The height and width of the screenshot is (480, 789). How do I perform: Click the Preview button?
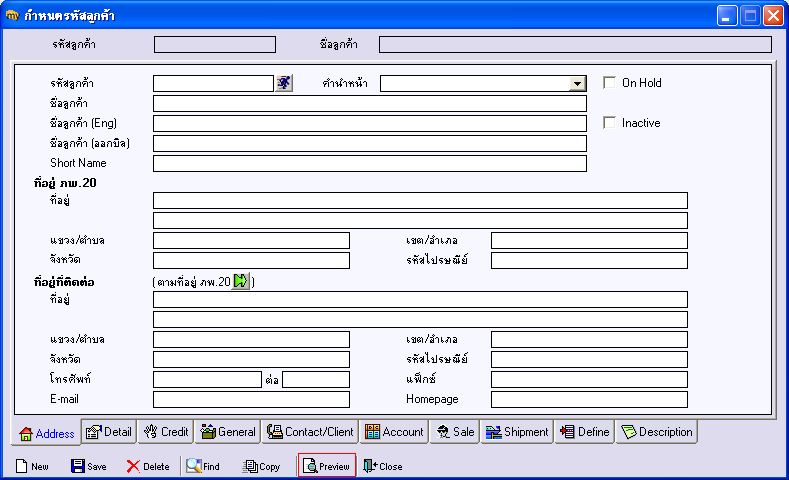point(327,466)
